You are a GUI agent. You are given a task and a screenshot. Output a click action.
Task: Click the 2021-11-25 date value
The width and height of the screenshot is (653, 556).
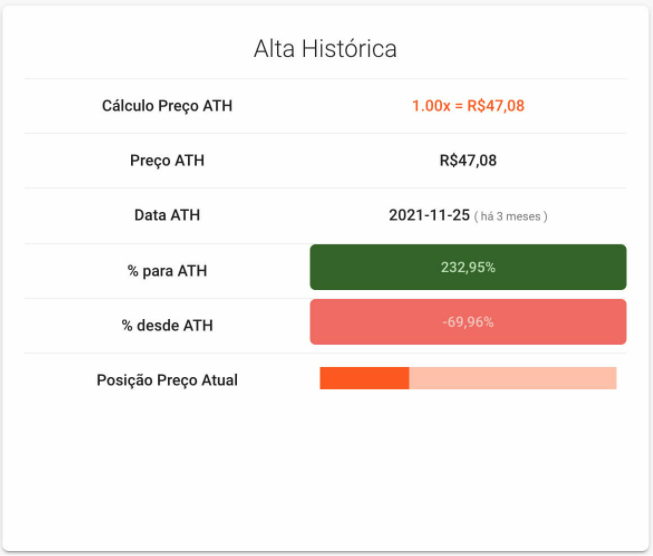429,215
